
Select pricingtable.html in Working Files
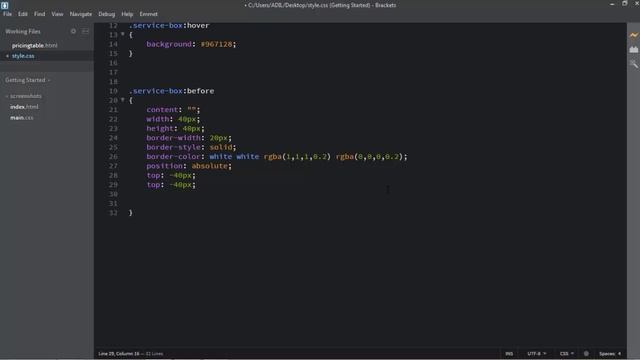pos(35,45)
